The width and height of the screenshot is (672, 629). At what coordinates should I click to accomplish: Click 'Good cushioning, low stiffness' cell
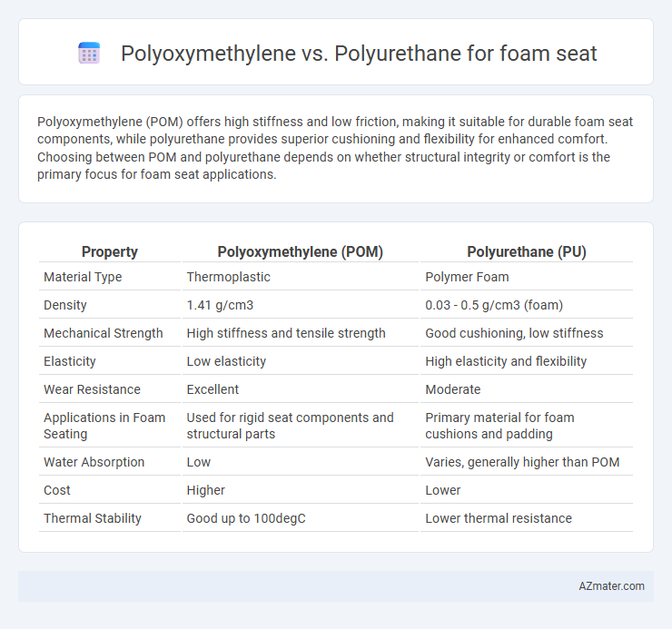514,333
